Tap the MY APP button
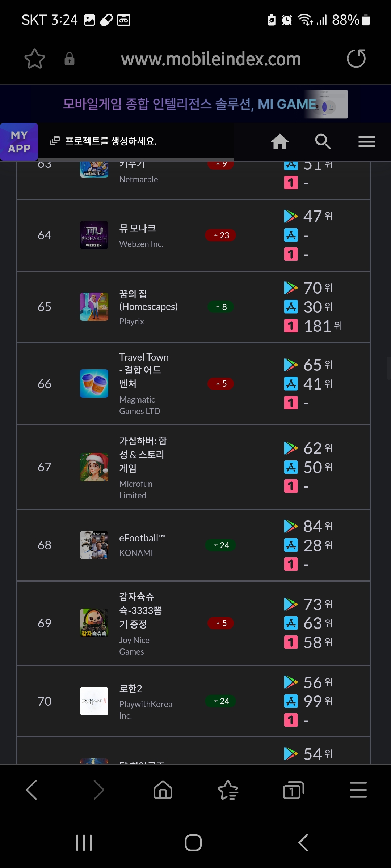Screen dimensions: 391x868 pos(19,142)
